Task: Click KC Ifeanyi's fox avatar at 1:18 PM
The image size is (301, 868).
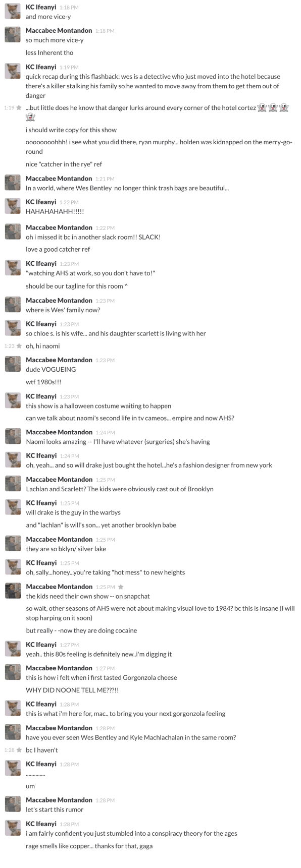Action: pyautogui.click(x=13, y=12)
